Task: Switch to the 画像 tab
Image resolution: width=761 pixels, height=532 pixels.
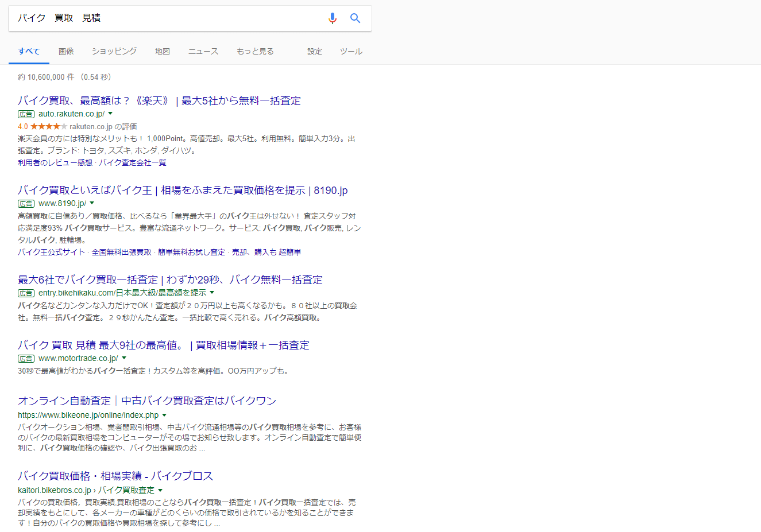Action: pyautogui.click(x=66, y=51)
